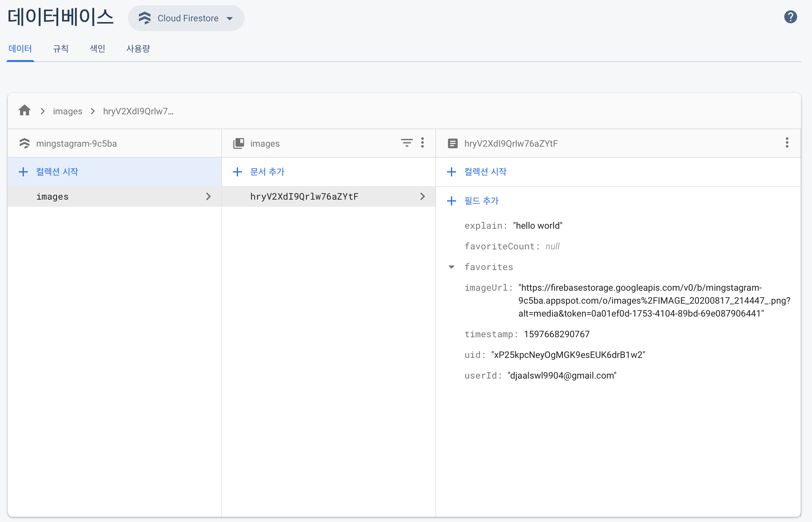This screenshot has width=812, height=522.
Task: Click the document icon in hryV2XdI9Qrlw76aZYtF header
Action: coord(453,143)
